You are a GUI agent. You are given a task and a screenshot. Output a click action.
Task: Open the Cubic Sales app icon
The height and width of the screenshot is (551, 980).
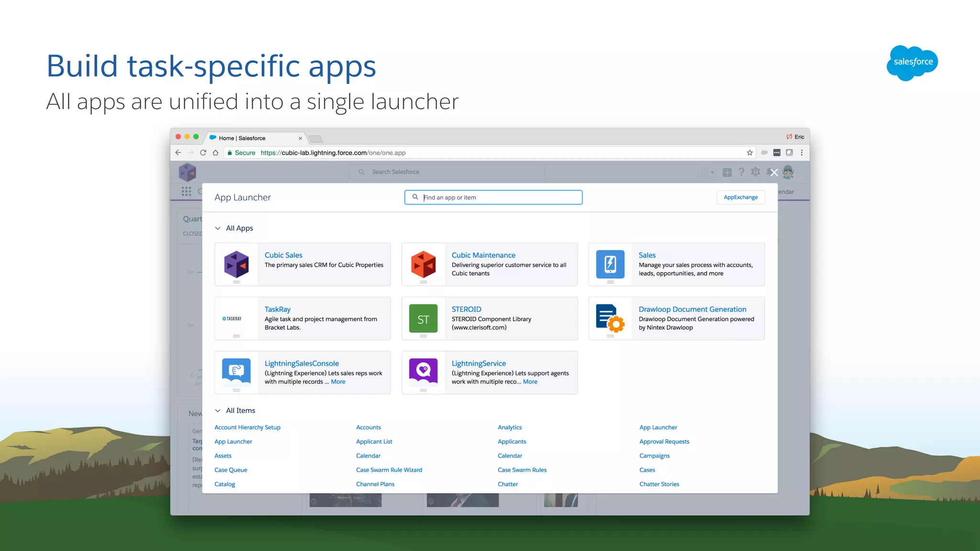pyautogui.click(x=236, y=264)
